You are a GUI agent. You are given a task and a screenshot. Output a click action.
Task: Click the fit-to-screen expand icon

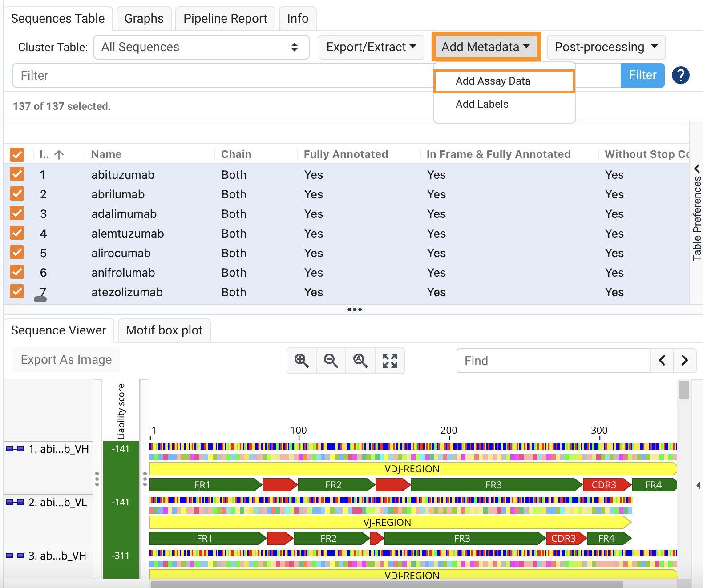pos(390,361)
